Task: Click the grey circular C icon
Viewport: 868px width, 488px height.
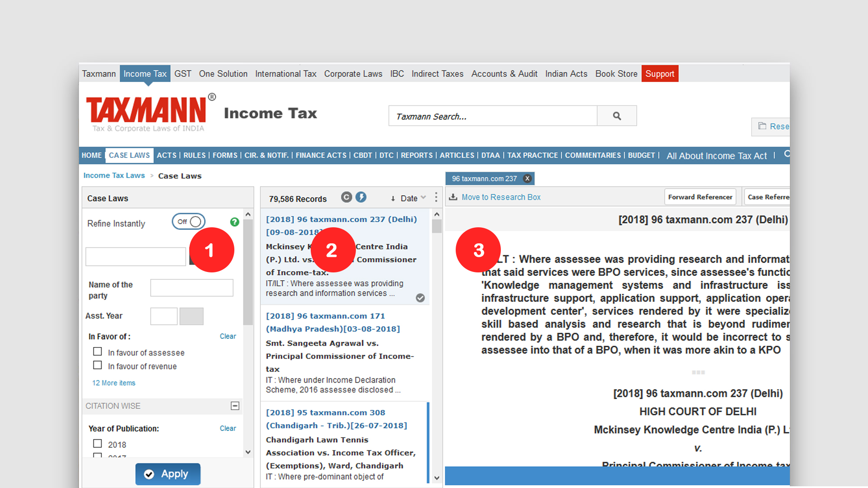Action: (346, 197)
